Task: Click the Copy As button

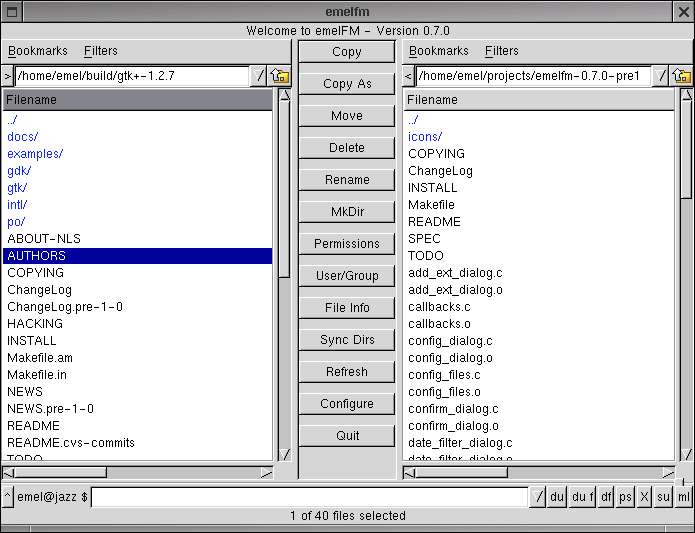Action: click(x=347, y=84)
